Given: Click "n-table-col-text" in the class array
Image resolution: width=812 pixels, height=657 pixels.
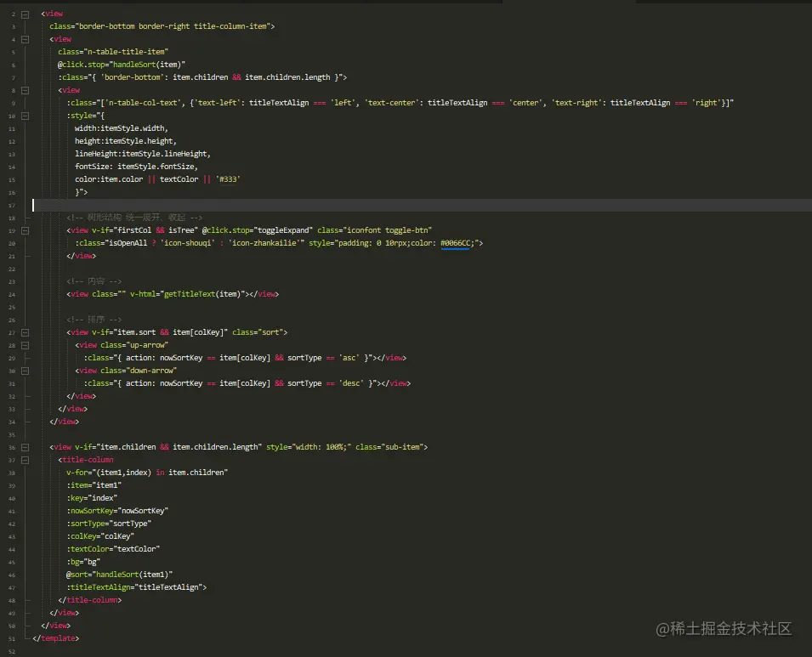Looking at the screenshot, I should tap(142, 103).
